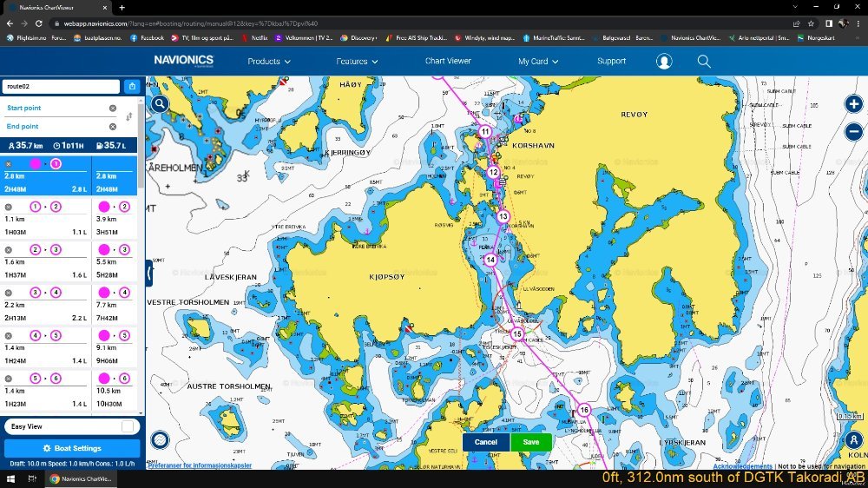Swap start and end points arrows

(x=129, y=117)
